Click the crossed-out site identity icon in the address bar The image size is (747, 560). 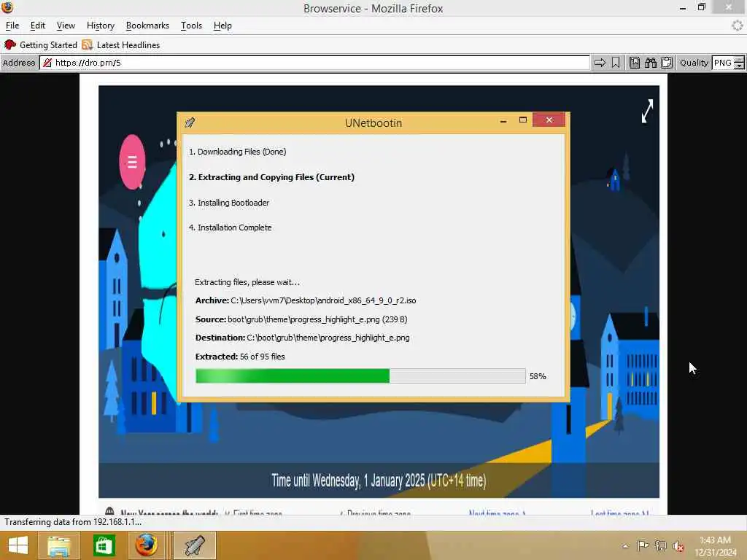click(x=47, y=63)
